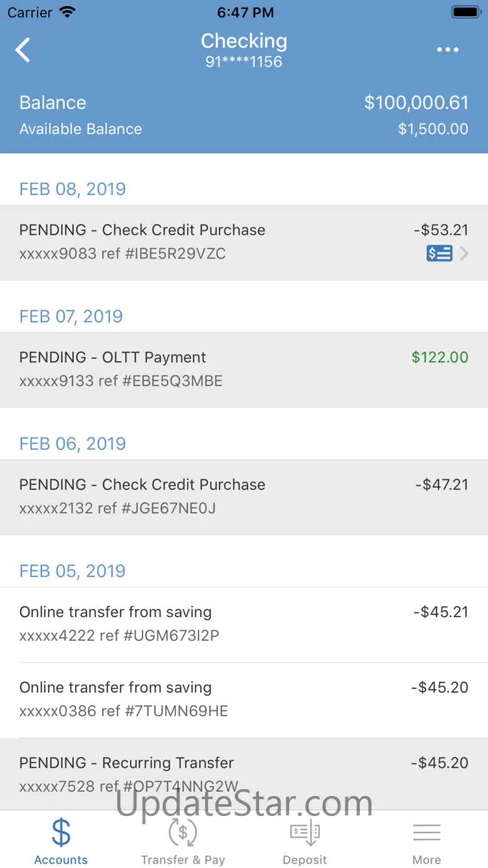
Task: Tap the Deposit check icon
Action: click(305, 833)
